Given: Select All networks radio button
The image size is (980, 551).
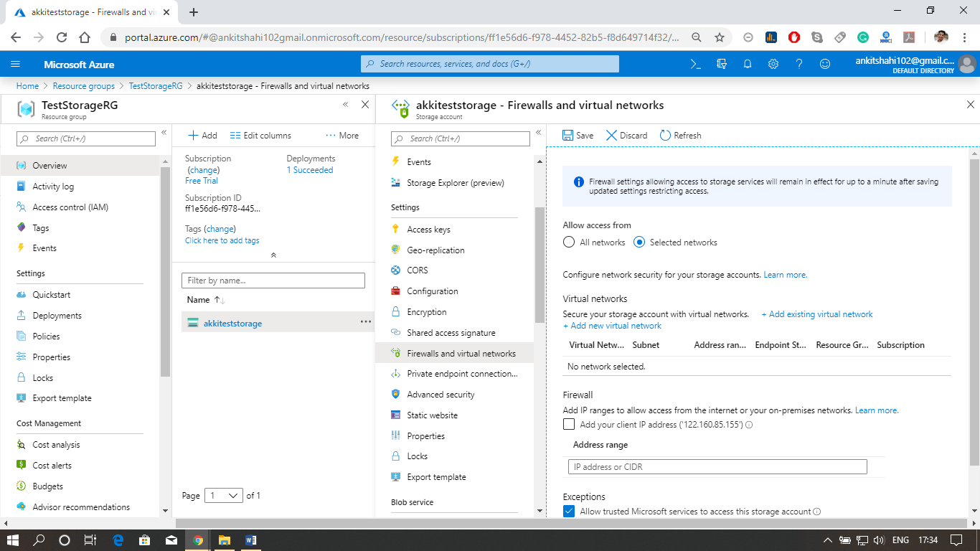Looking at the screenshot, I should [x=569, y=242].
